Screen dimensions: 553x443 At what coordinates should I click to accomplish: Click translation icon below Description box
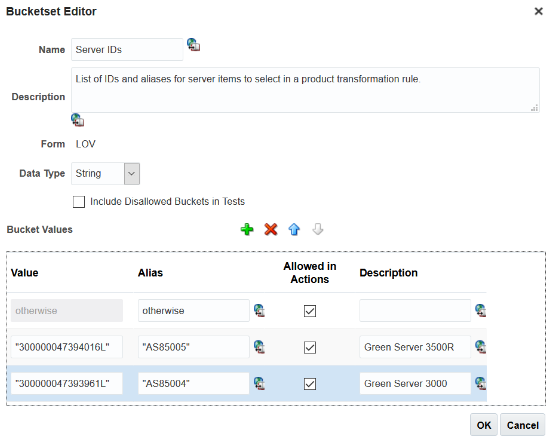[78, 120]
